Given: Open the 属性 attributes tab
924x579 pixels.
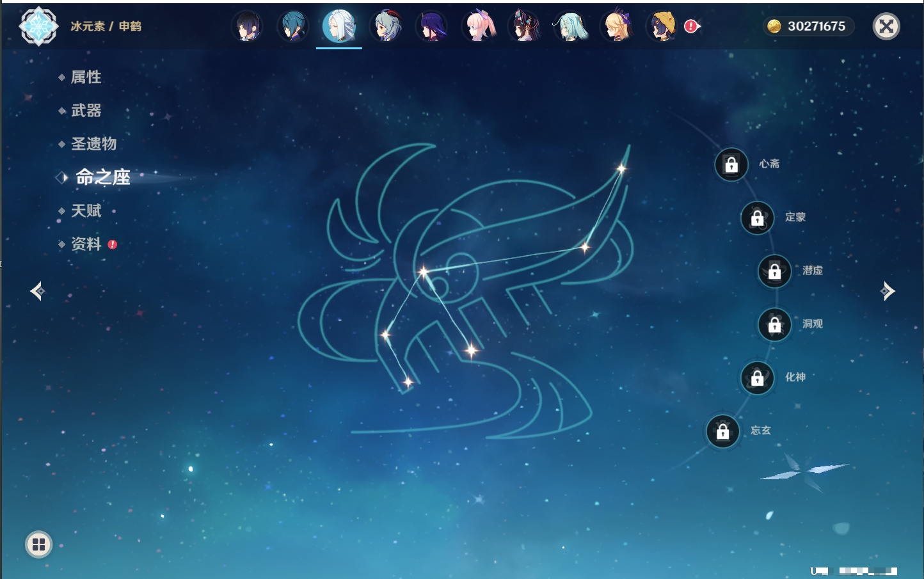Looking at the screenshot, I should click(x=86, y=77).
